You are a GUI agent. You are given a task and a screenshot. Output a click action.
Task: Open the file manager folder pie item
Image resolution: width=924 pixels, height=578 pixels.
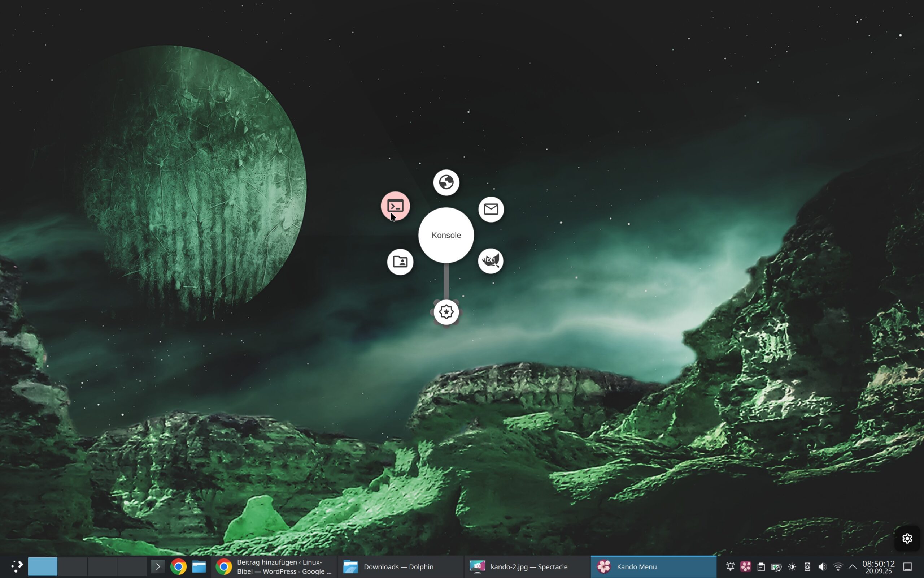coord(400,262)
